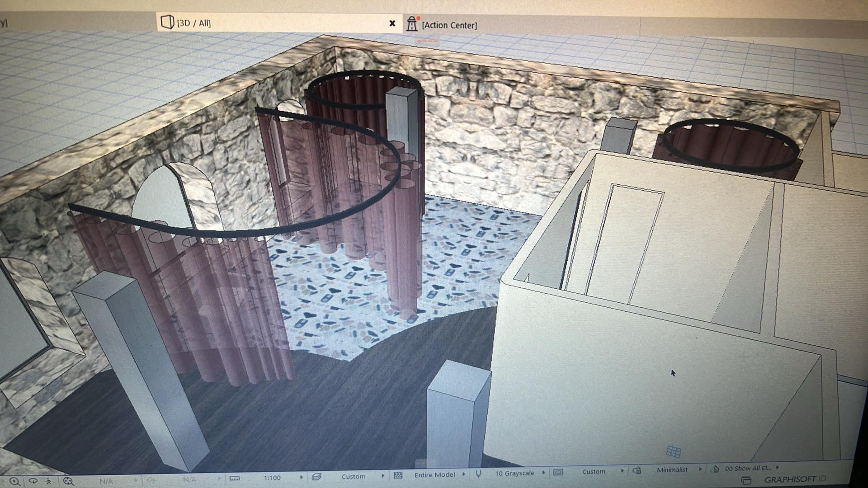Screen dimensions: 868x488
Task: Select the orbit tool icon
Action: [x=33, y=481]
